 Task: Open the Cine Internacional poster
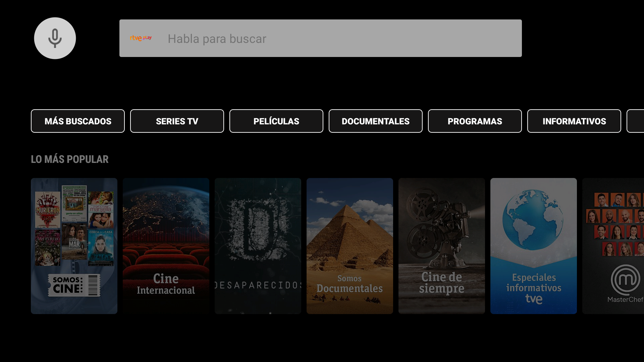click(166, 246)
